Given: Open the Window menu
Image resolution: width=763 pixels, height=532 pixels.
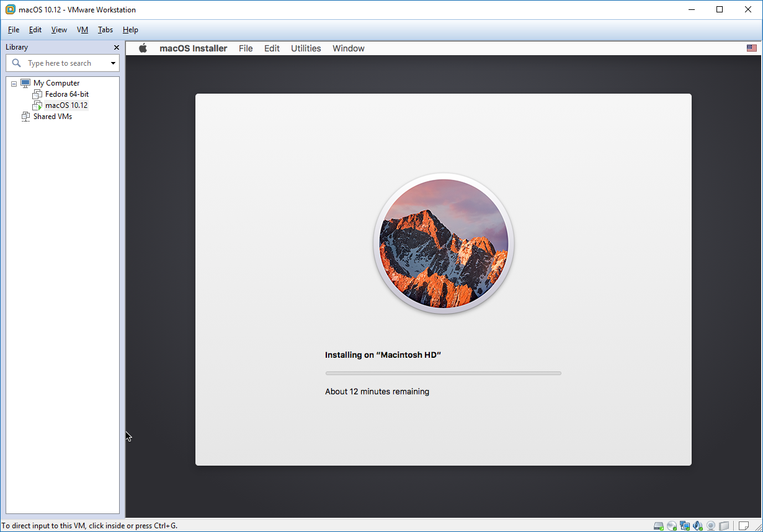Looking at the screenshot, I should [349, 48].
